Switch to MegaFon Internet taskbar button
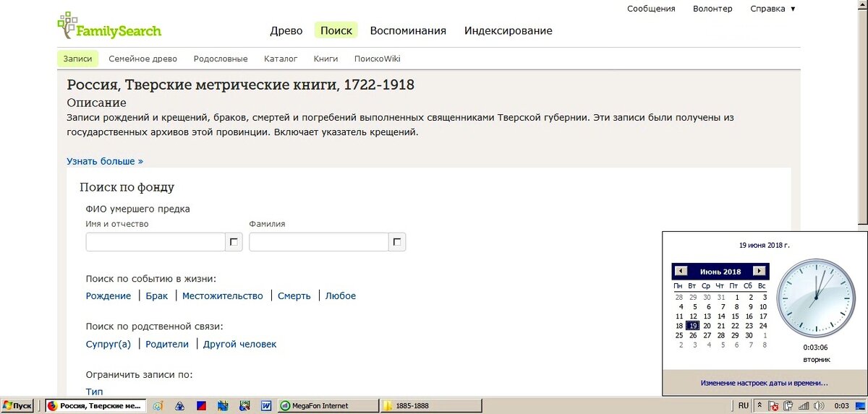 (x=328, y=406)
